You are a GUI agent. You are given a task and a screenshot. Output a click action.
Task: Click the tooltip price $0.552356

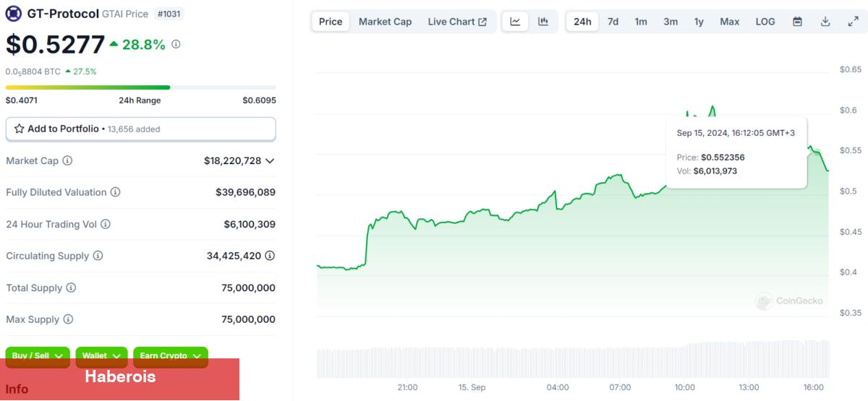[x=723, y=157]
